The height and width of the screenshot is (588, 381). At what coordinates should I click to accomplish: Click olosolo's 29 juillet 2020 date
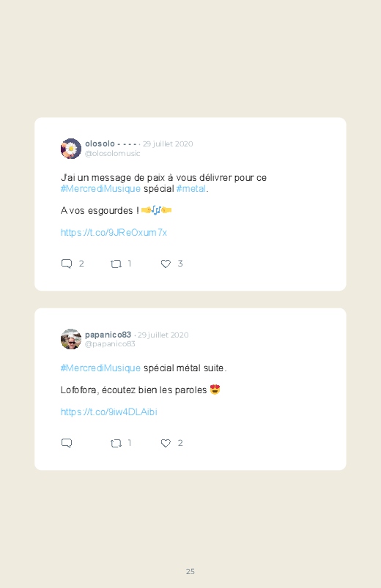click(168, 144)
